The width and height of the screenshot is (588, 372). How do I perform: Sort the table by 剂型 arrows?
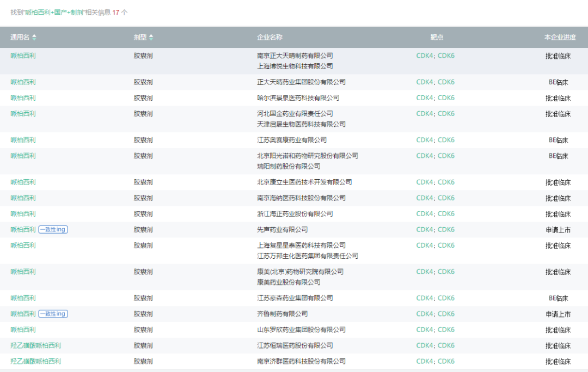point(151,37)
